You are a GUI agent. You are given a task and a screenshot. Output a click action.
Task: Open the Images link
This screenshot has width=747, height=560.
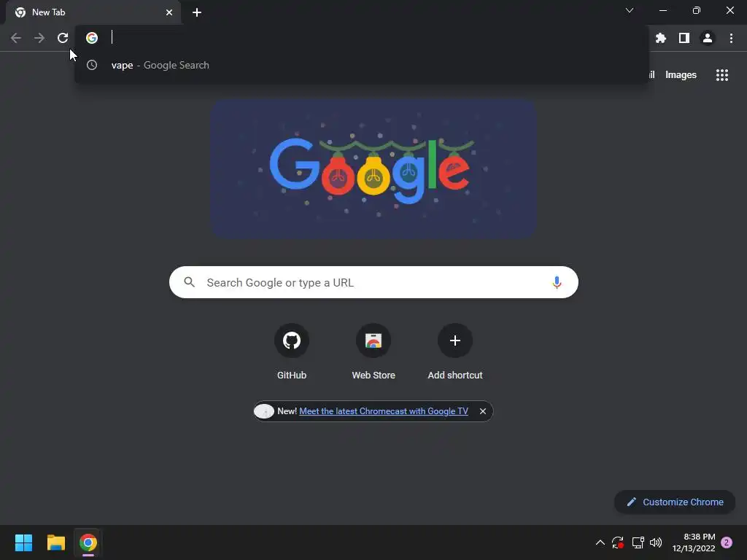[681, 75]
